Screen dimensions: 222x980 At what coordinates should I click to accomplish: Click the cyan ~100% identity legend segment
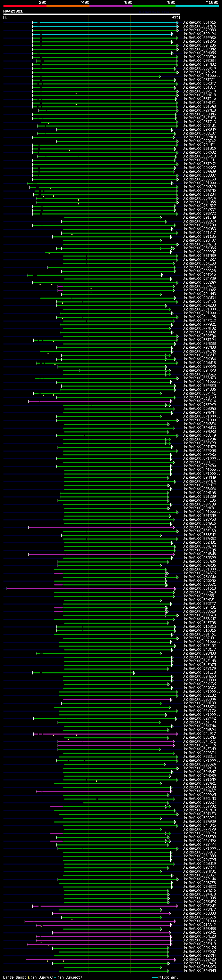pos(197,6)
